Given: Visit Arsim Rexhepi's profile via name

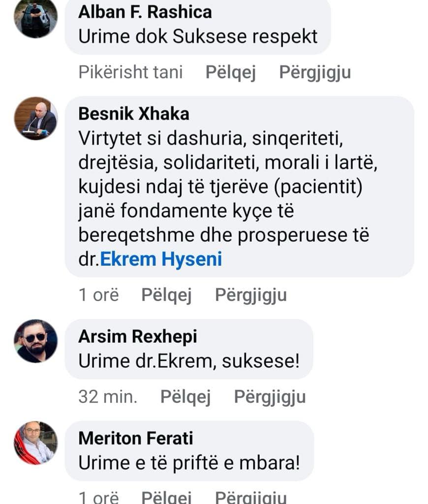Looking at the screenshot, I should tap(137, 337).
